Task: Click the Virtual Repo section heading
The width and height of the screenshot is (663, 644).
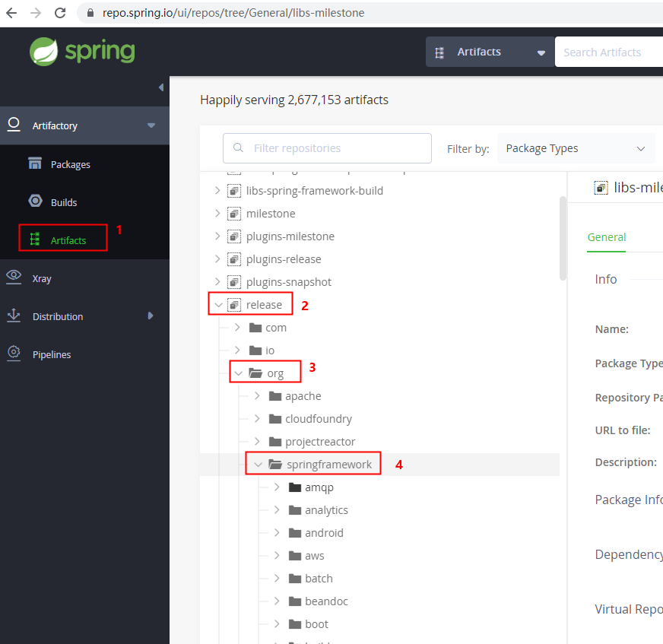Action: click(628, 608)
